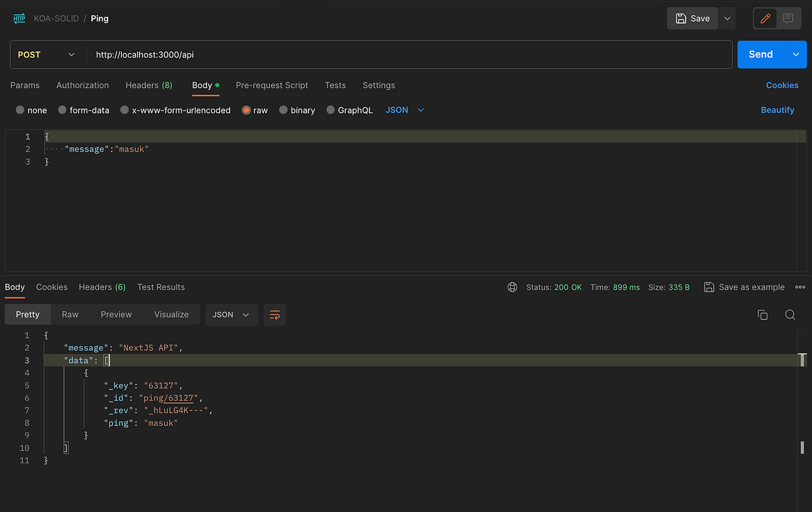812x512 pixels.
Task: Open the response more-actions ellipsis
Action: point(800,286)
